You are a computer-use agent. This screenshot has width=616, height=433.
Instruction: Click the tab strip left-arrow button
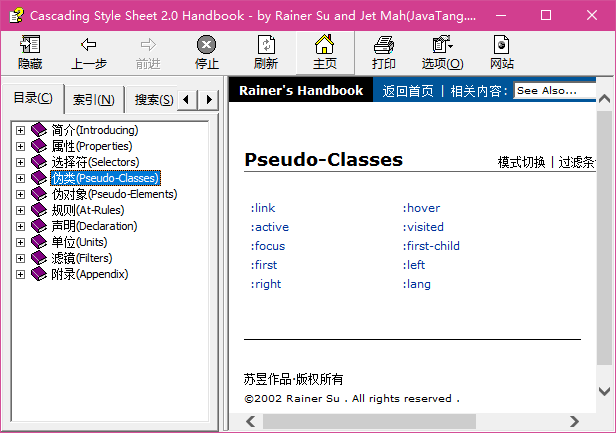click(187, 100)
